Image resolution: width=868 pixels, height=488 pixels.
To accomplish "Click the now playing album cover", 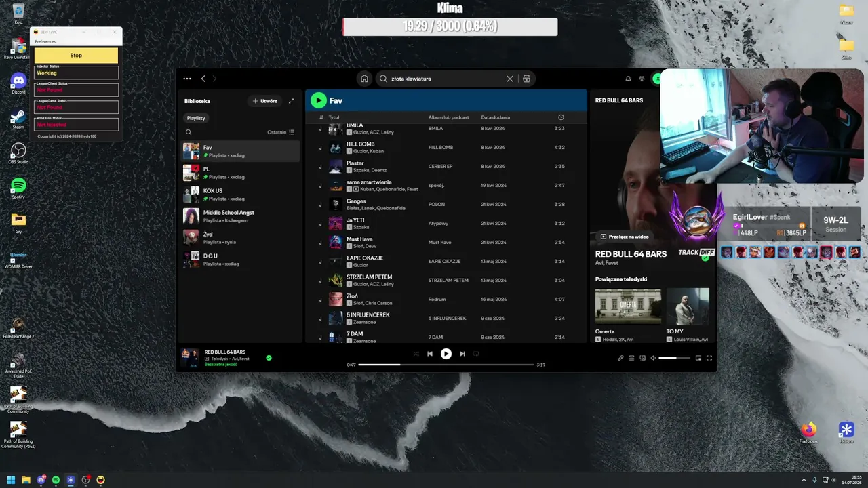I will pyautogui.click(x=190, y=358).
